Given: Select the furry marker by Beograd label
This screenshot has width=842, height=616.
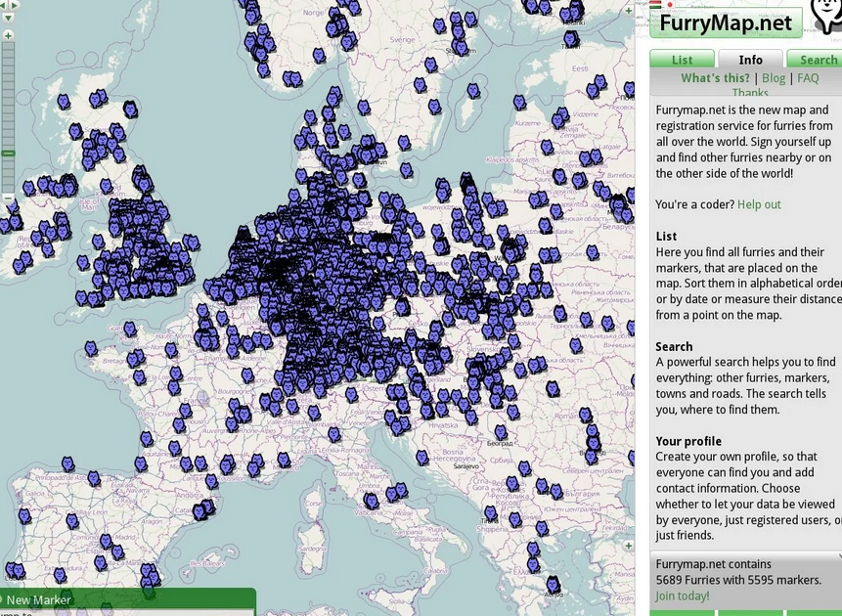Looking at the screenshot, I should tap(501, 432).
